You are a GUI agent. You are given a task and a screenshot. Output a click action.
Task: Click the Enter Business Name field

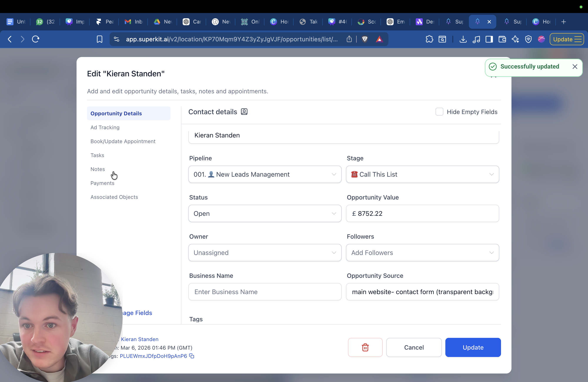[x=265, y=292]
